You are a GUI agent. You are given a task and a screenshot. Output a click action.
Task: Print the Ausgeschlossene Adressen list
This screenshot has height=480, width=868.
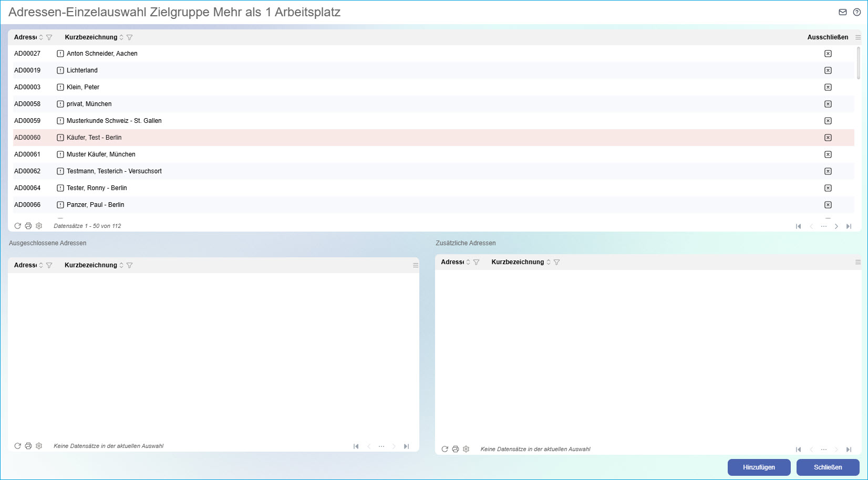click(x=28, y=446)
